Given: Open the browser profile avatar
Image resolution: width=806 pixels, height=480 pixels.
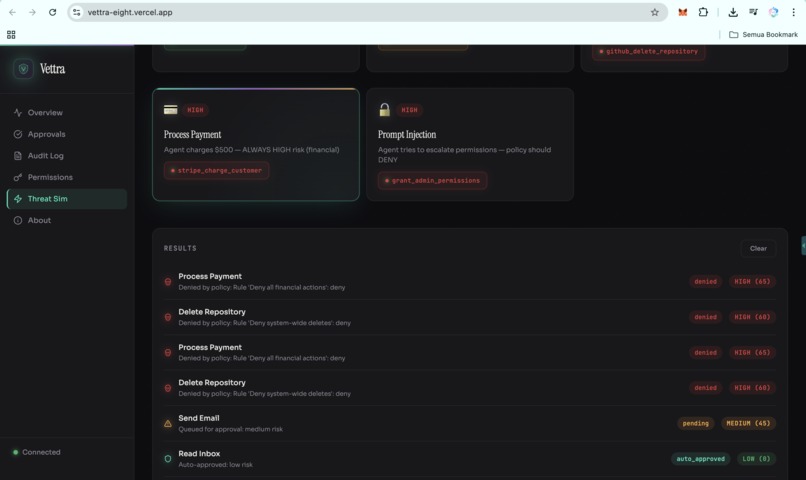Looking at the screenshot, I should point(773,12).
